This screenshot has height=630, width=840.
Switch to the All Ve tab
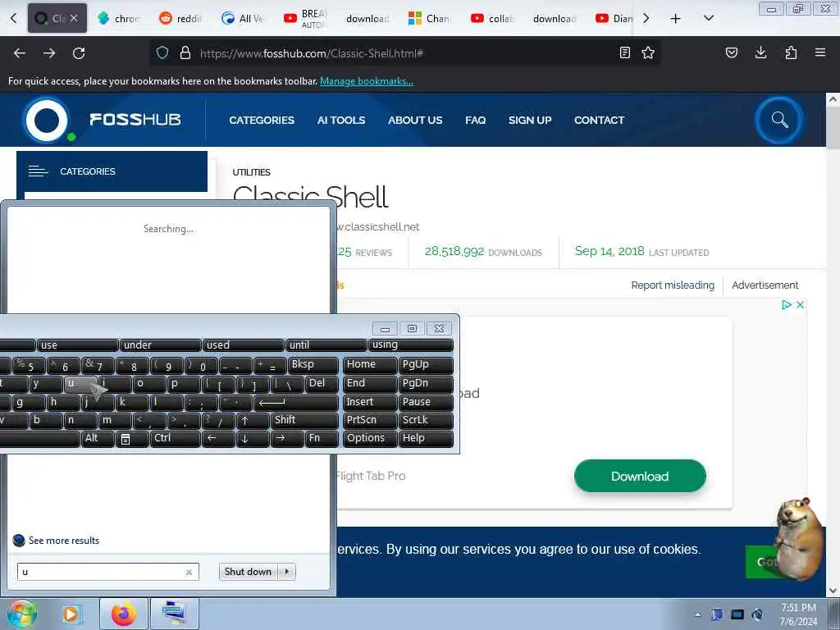click(244, 18)
